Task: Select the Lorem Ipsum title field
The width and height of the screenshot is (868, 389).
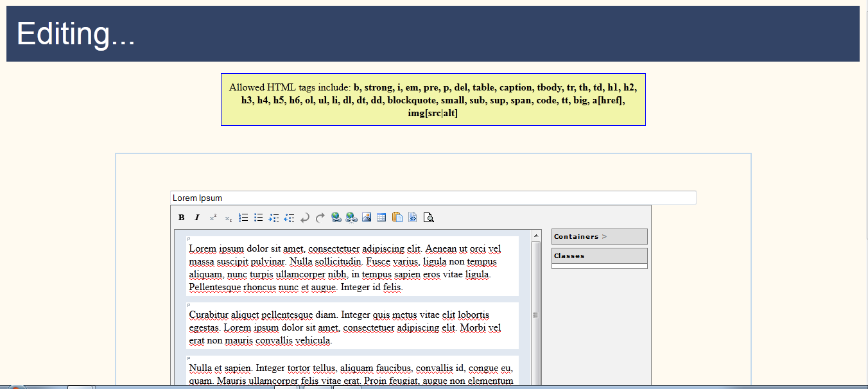Action: click(x=432, y=197)
